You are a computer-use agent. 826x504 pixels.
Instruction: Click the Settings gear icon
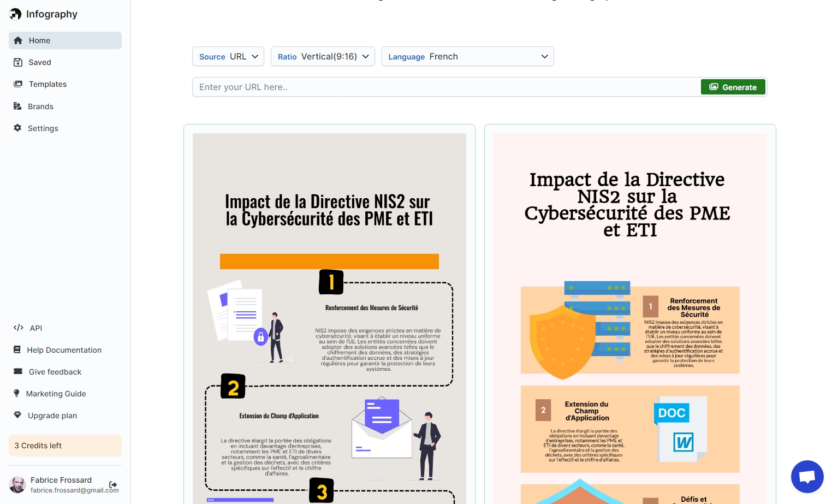coord(17,128)
